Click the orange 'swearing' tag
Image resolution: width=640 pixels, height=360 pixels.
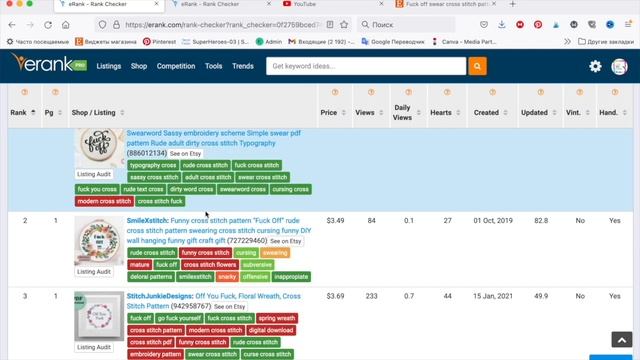(x=275, y=253)
